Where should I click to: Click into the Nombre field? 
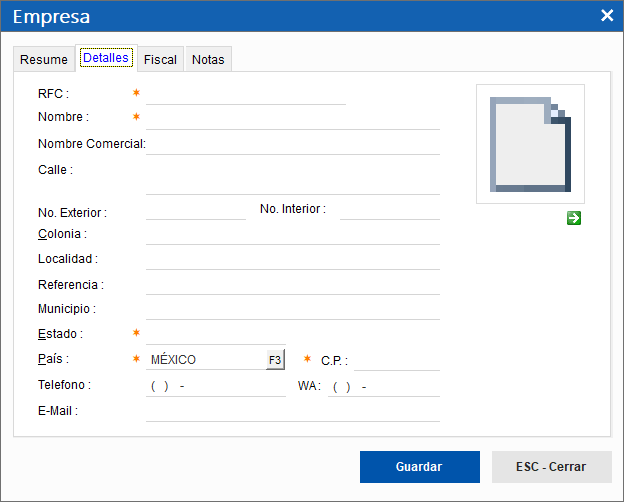click(x=292, y=119)
